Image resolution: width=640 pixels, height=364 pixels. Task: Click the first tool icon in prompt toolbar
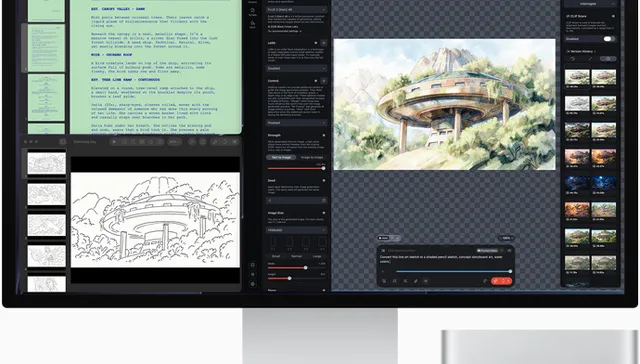(x=384, y=281)
